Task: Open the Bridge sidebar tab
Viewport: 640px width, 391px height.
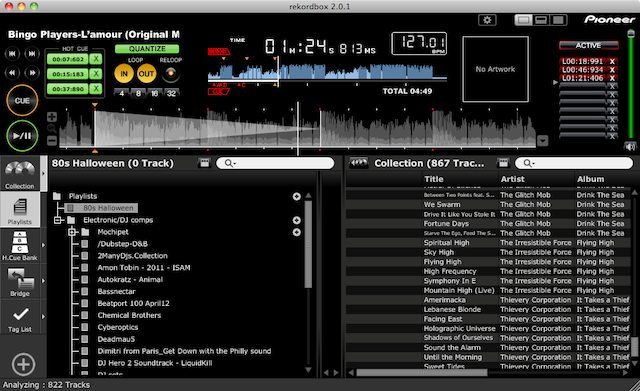Action: (20, 281)
